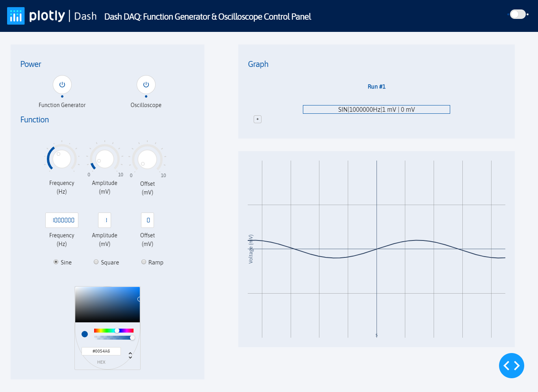The height and width of the screenshot is (392, 538).
Task: Open the code view round blue button
Action: click(x=512, y=366)
